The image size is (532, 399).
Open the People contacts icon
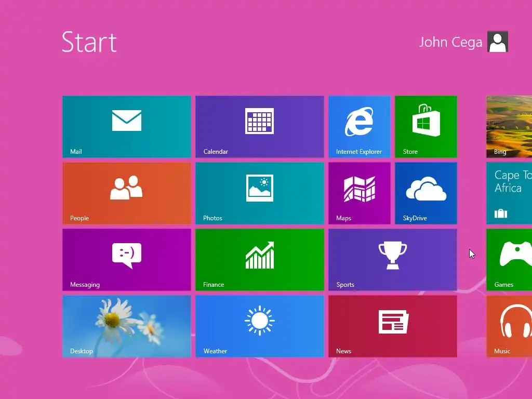[x=127, y=187]
